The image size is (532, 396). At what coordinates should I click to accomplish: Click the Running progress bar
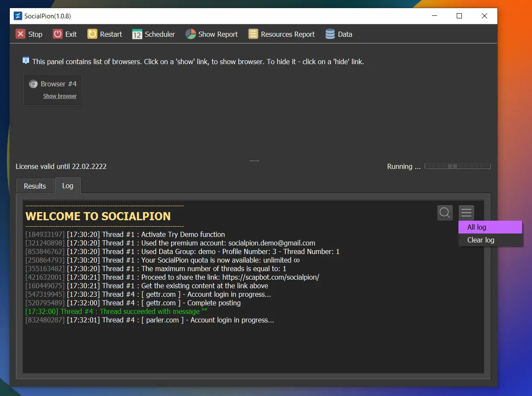(x=458, y=166)
